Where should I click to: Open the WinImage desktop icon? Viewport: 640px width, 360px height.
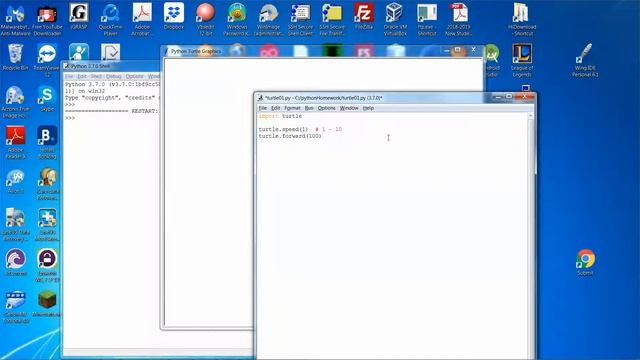(x=269, y=19)
